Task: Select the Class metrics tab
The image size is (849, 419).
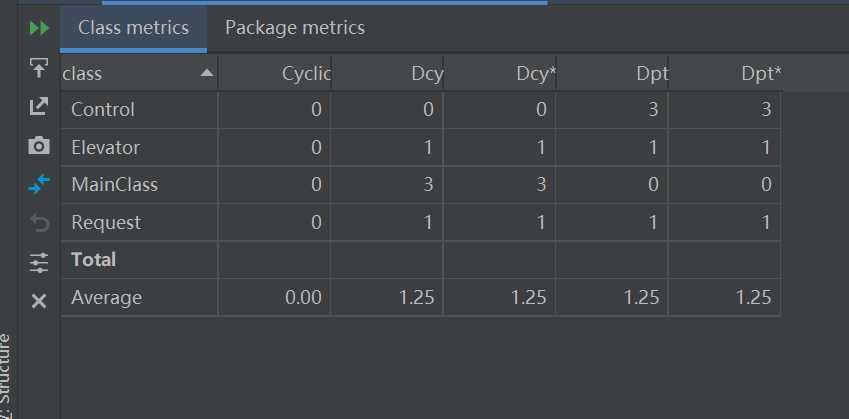Action: [133, 28]
